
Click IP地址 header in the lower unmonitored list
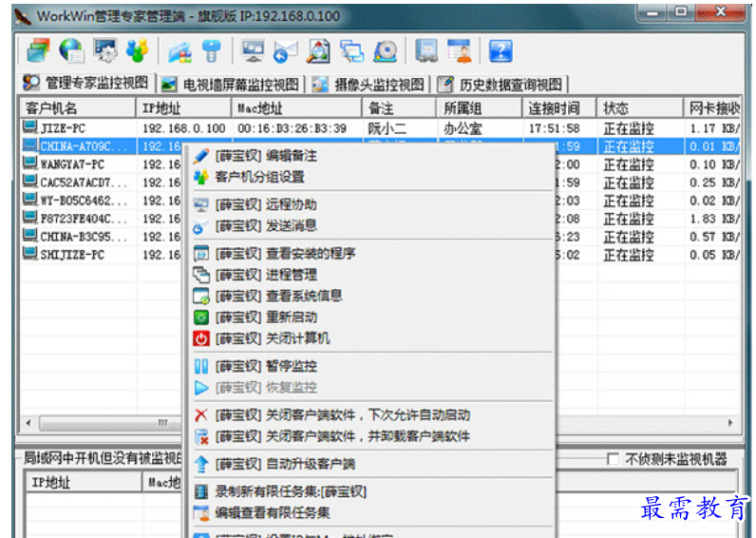tap(84, 482)
